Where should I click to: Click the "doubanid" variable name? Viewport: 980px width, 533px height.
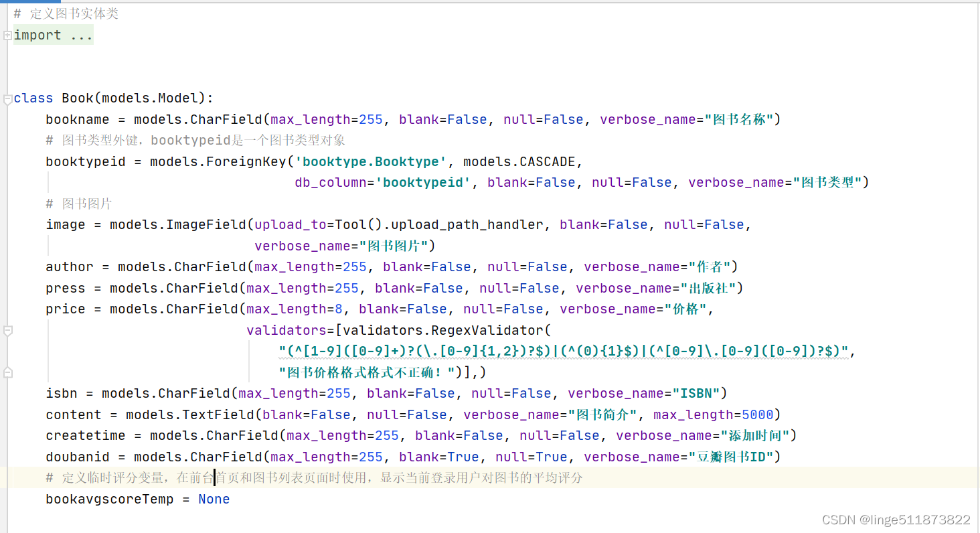78,457
